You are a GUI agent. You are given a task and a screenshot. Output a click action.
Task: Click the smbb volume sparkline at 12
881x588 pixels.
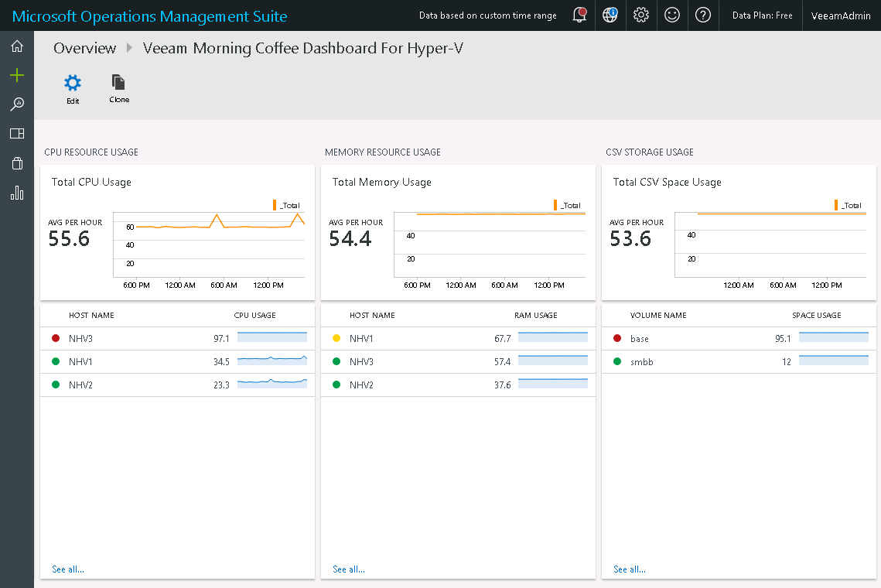(x=834, y=361)
